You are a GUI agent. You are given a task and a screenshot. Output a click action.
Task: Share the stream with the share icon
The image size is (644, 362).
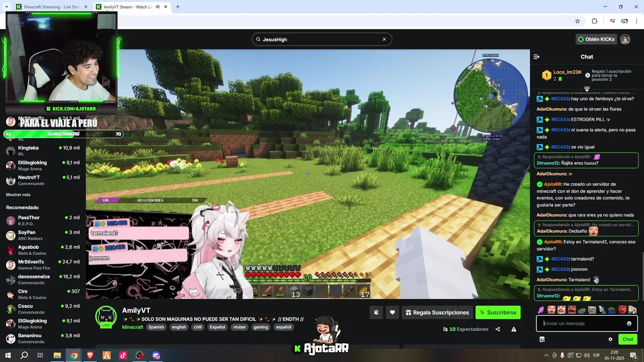coord(498,329)
